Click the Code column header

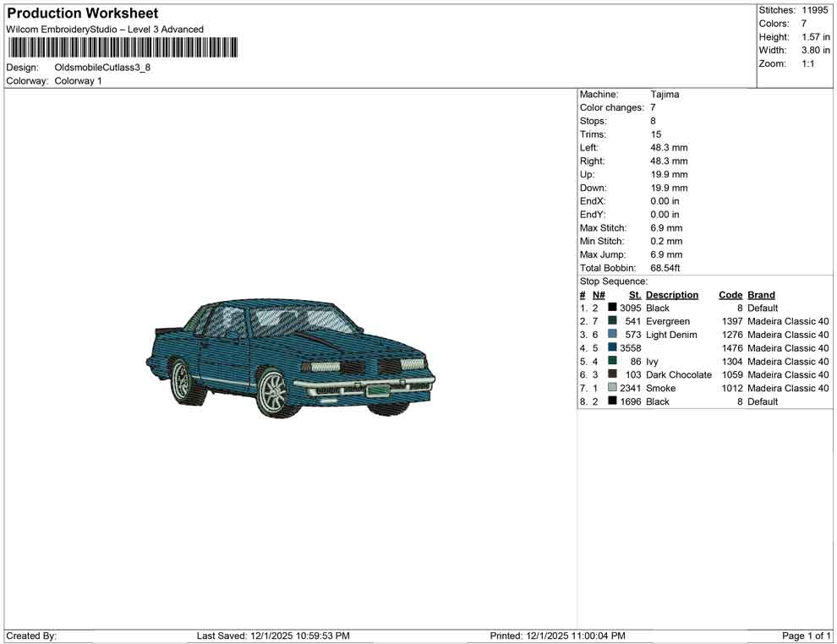730,295
